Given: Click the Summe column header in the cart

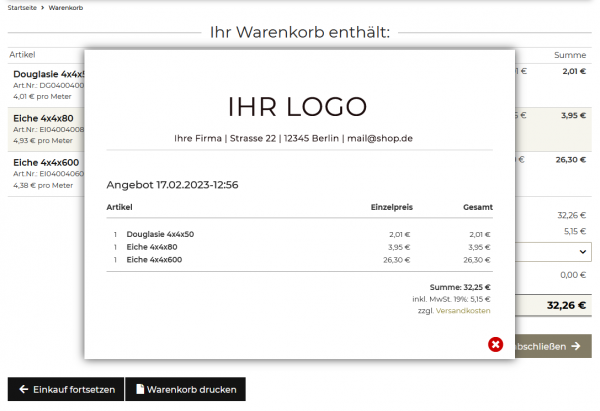Looking at the screenshot, I should (x=570, y=55).
